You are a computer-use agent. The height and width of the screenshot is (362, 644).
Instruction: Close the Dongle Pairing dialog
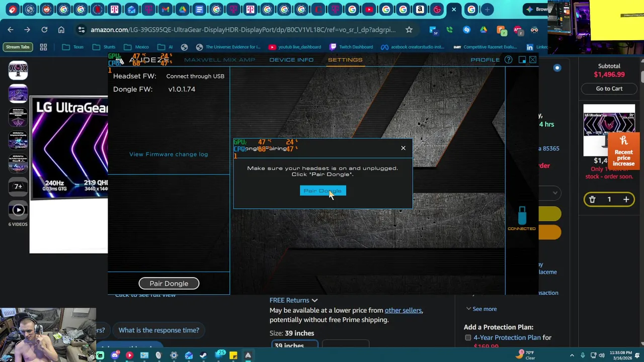(403, 148)
